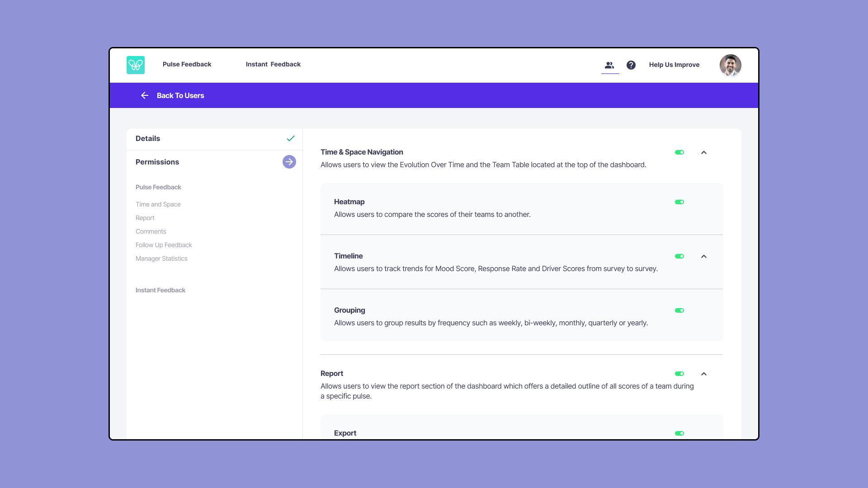Click the Permissions arrow circle icon

click(289, 162)
